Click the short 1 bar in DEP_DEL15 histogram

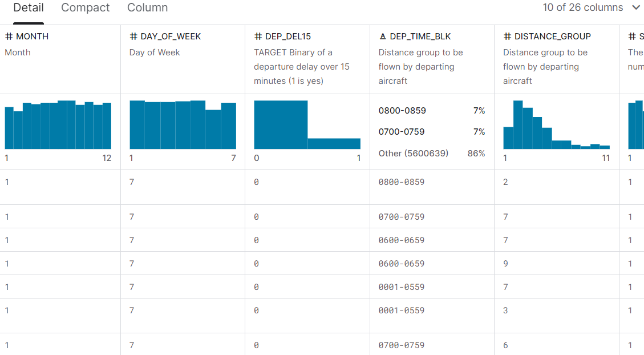[x=334, y=143]
